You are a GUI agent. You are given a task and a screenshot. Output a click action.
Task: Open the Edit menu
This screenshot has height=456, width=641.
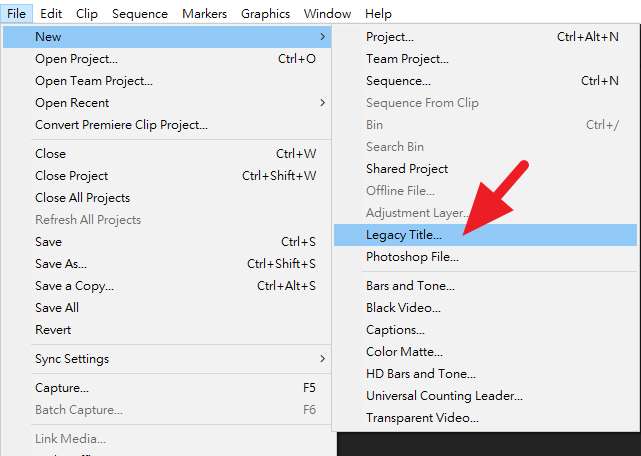[x=51, y=14]
